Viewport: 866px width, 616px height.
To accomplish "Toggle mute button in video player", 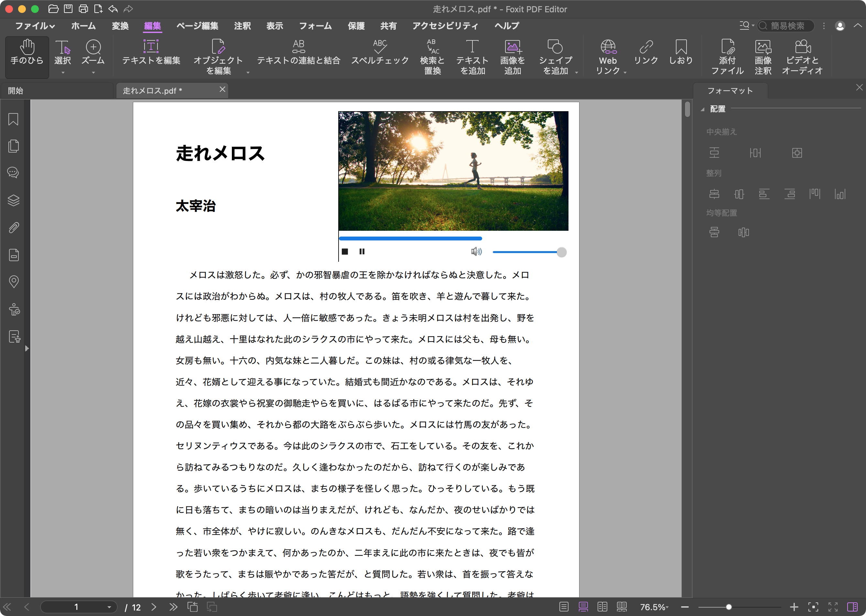I will point(474,251).
